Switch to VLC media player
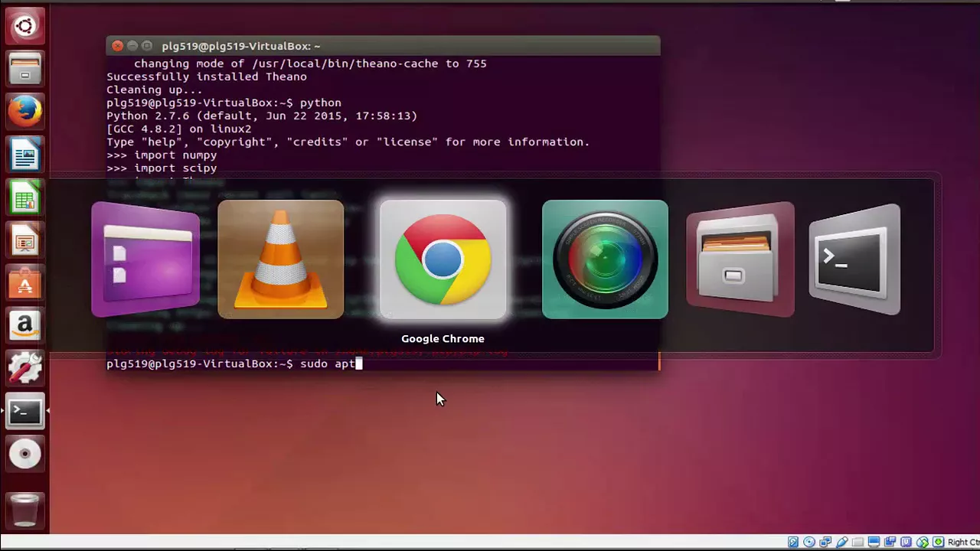Viewport: 980px width, 551px height. 281,259
